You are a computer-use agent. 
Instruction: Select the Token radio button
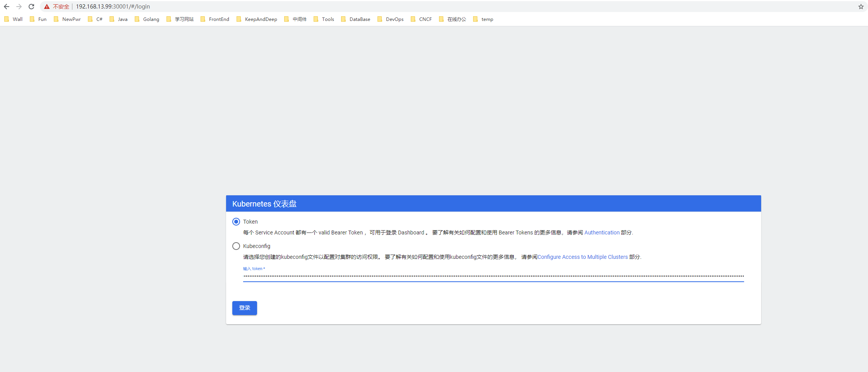click(x=236, y=222)
